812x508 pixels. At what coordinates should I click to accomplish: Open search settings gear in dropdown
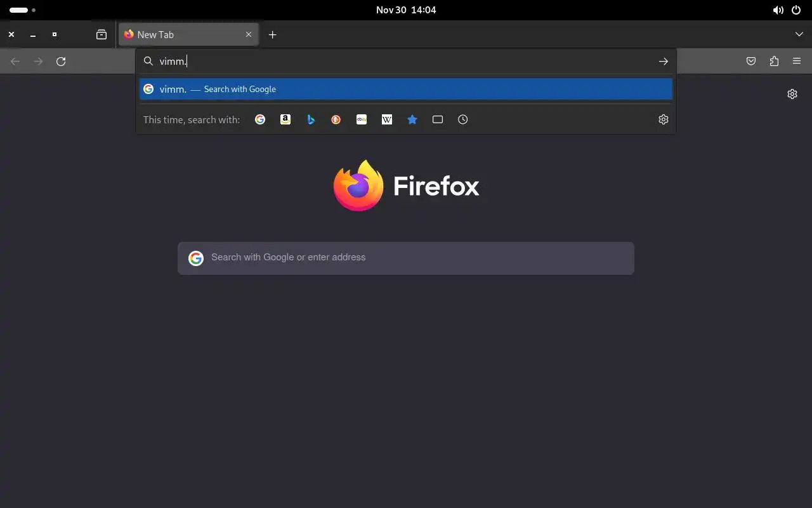(664, 119)
